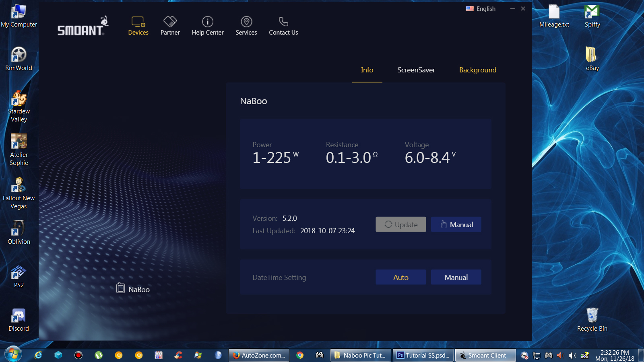The height and width of the screenshot is (362, 644).
Task: Launch Internet Explorer from the taskbar
Action: pyautogui.click(x=38, y=355)
